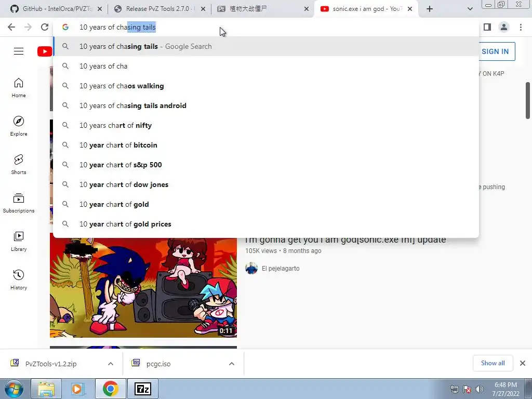Reload the page with the refresh icon
The width and height of the screenshot is (532, 399).
point(45,27)
